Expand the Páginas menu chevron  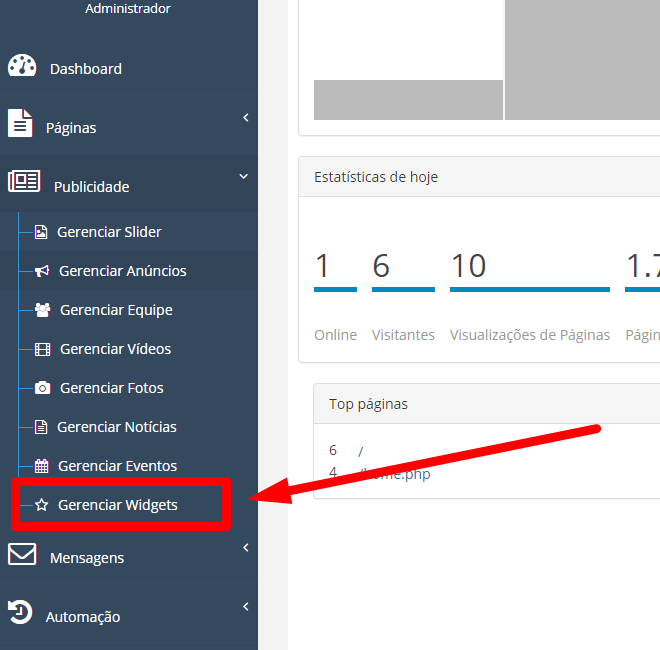(245, 119)
